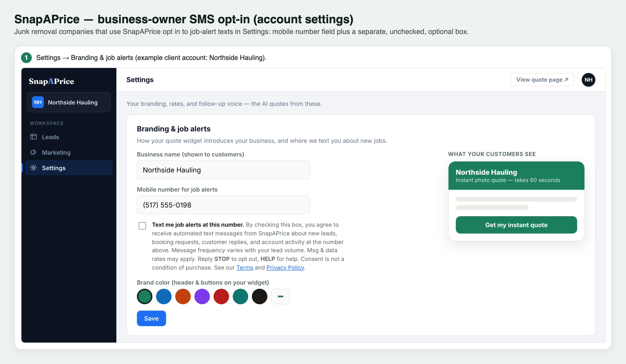626x364 pixels.
Task: Open the NH user avatar menu
Action: pos(588,80)
